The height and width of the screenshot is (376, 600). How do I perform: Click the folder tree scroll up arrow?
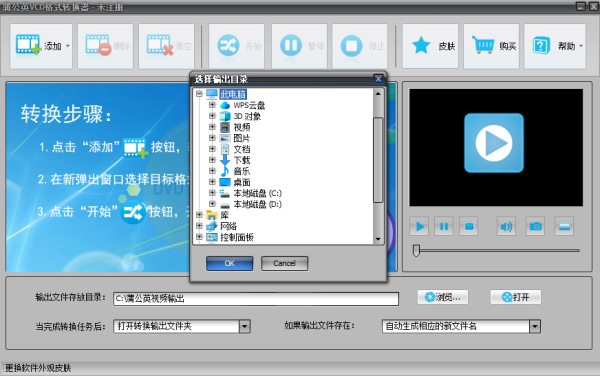(378, 94)
